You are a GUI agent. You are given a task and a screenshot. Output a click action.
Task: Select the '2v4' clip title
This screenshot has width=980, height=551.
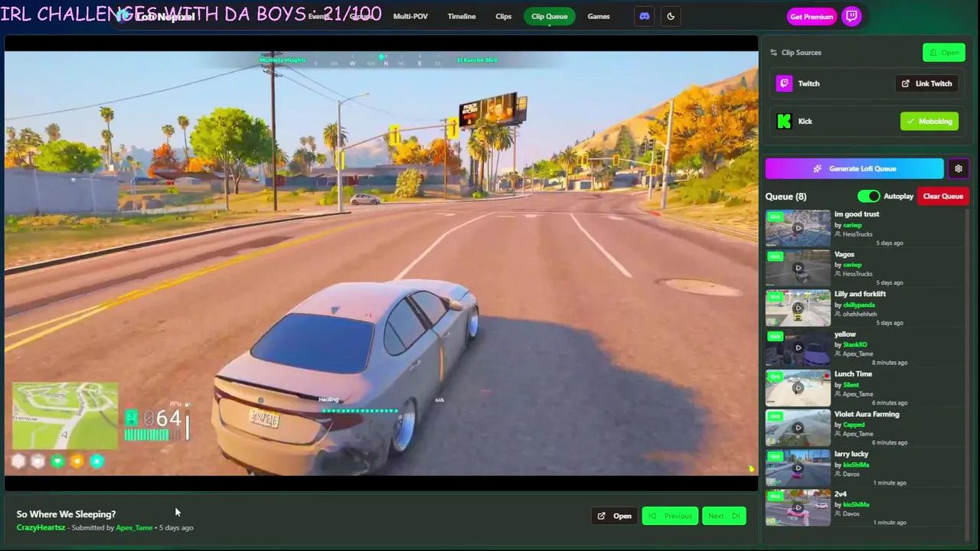coord(841,494)
